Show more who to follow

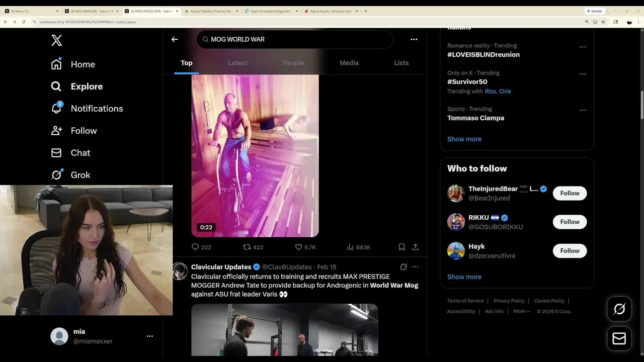464,277
